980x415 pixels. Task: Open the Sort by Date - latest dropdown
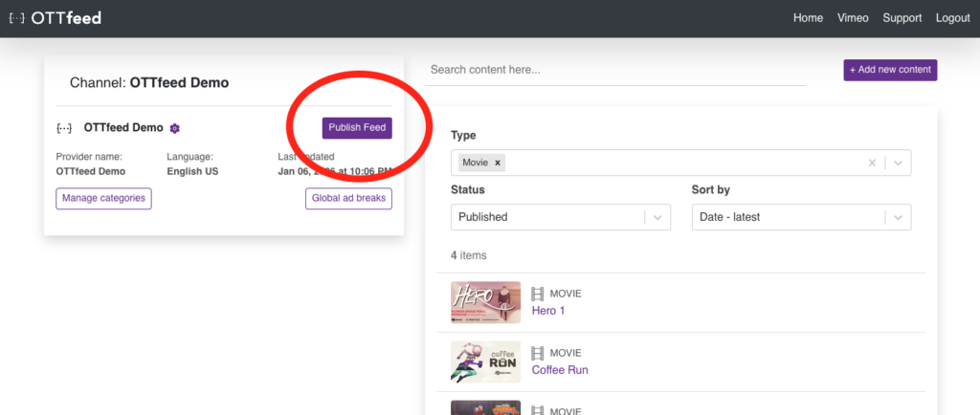[x=801, y=217]
